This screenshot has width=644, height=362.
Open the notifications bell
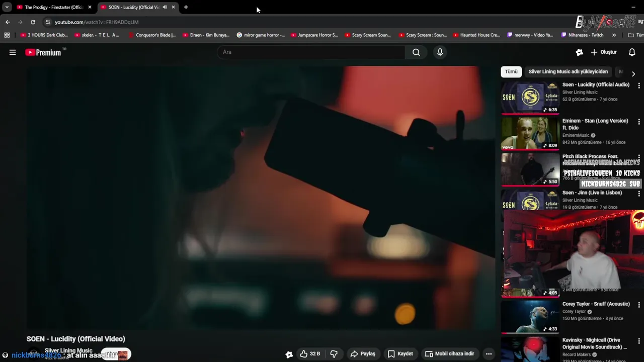[632, 52]
